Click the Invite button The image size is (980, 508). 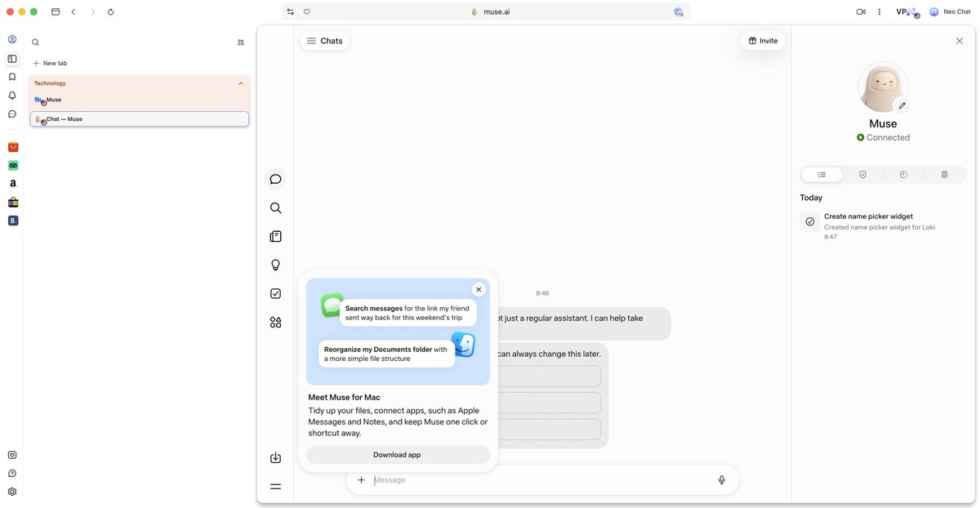click(x=763, y=41)
